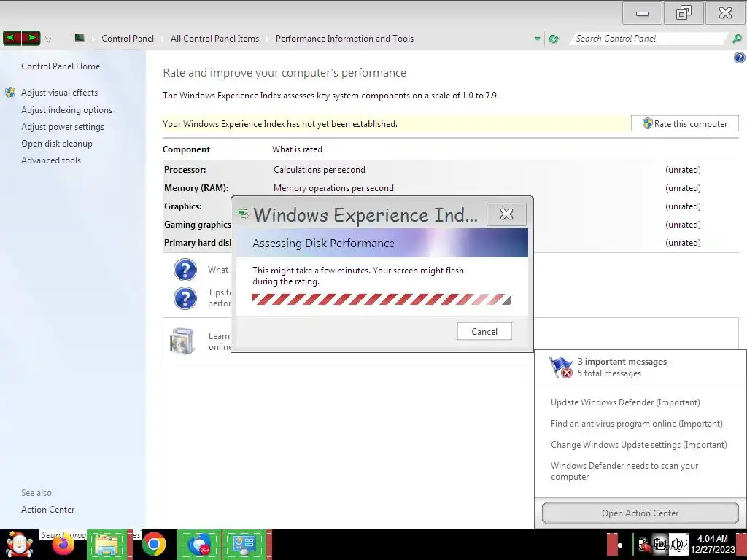Select Performance Information and Tools breadcrumb

(344, 39)
